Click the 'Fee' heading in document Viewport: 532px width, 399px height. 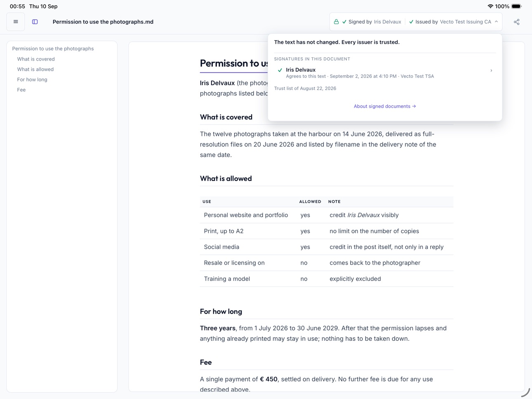tap(206, 362)
